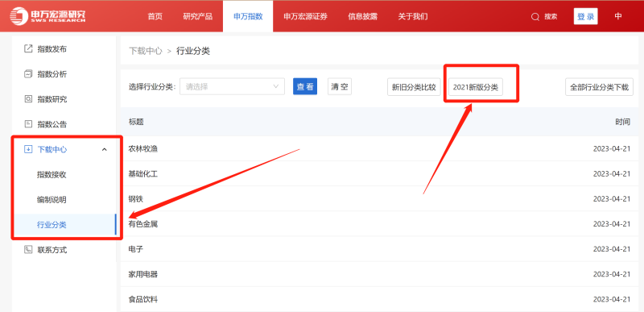Click the 指数分析 sidebar icon
The image size is (644, 312).
tap(28, 74)
